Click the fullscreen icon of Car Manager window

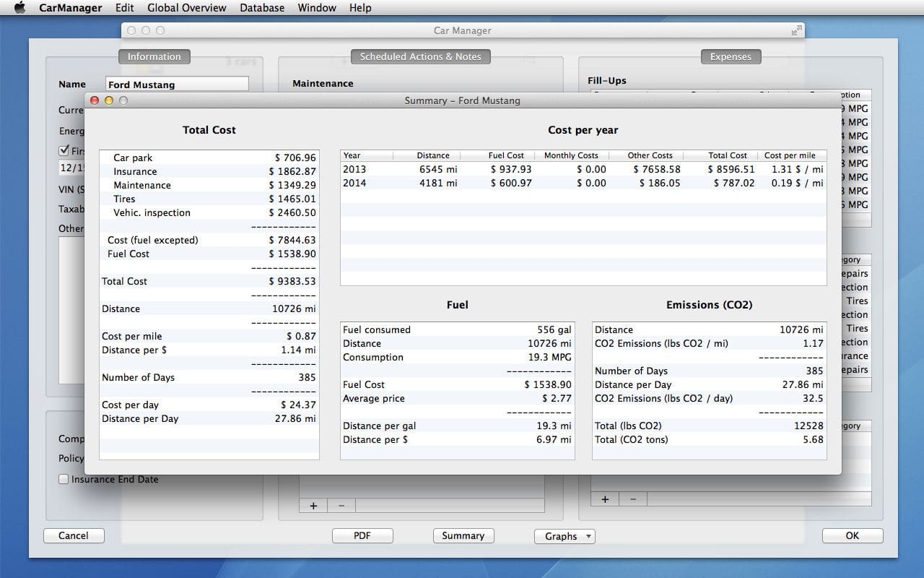point(796,30)
